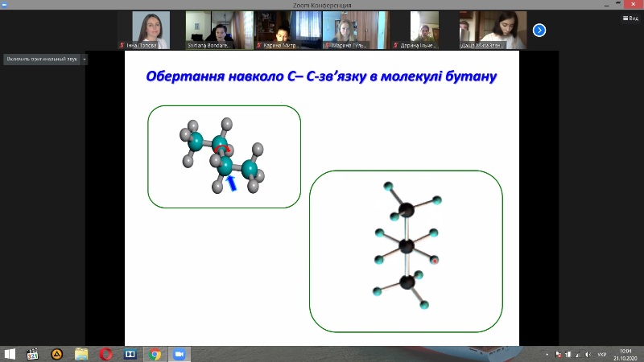Select Марина Гуль participant video
644x362 pixels.
[356, 31]
